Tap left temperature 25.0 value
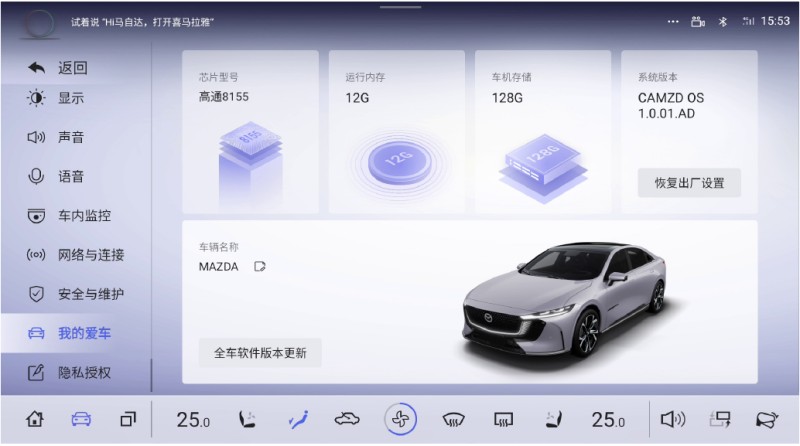 coord(193,420)
